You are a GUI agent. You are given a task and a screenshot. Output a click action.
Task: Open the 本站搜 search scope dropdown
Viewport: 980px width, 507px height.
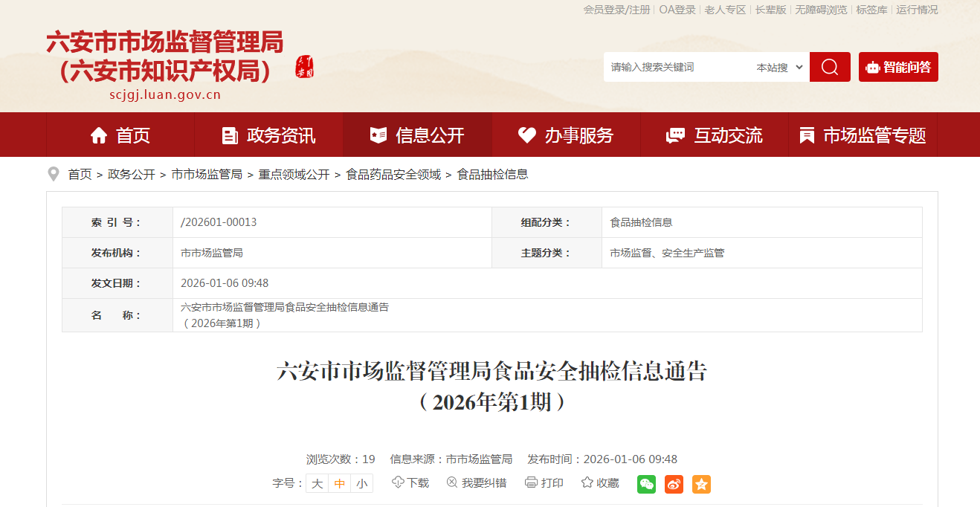[x=779, y=67]
